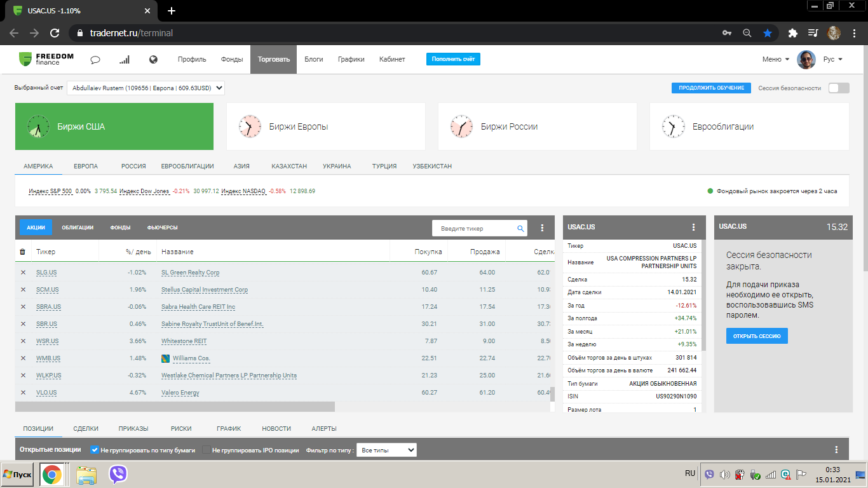Open Фильтр по типу Все типы dropdown

pyautogui.click(x=386, y=450)
